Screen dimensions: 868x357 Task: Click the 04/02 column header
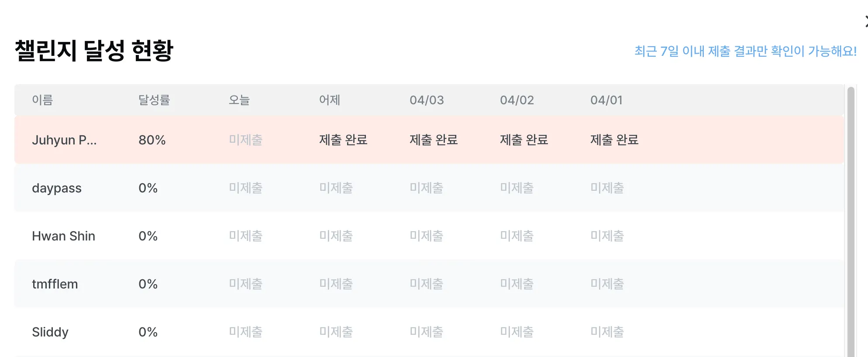(517, 100)
